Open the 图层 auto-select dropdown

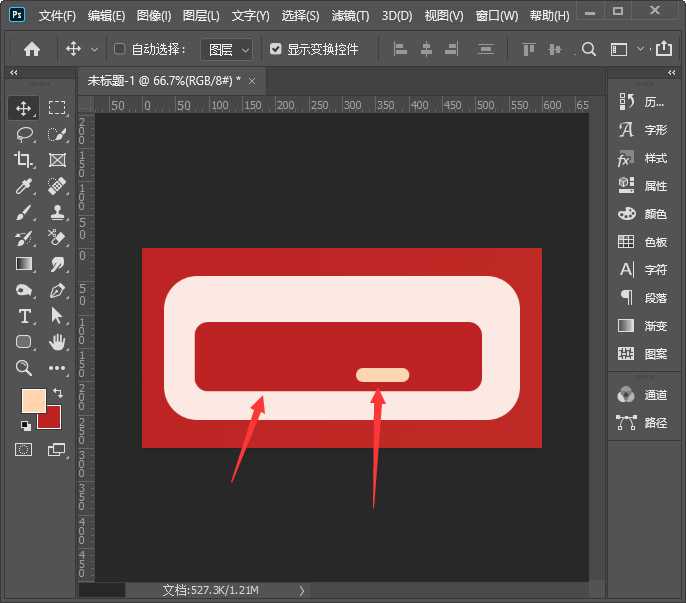(226, 49)
